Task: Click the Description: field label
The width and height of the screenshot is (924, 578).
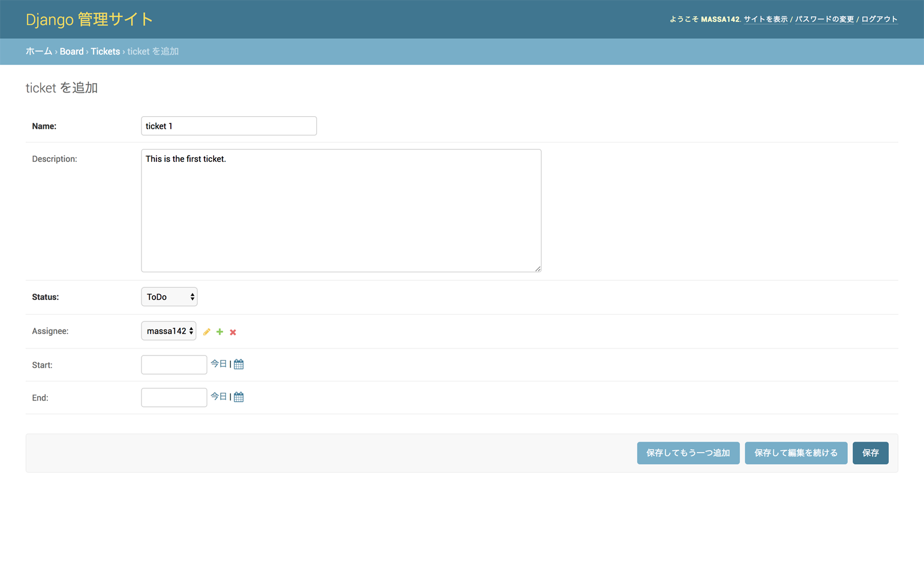Action: (x=54, y=159)
